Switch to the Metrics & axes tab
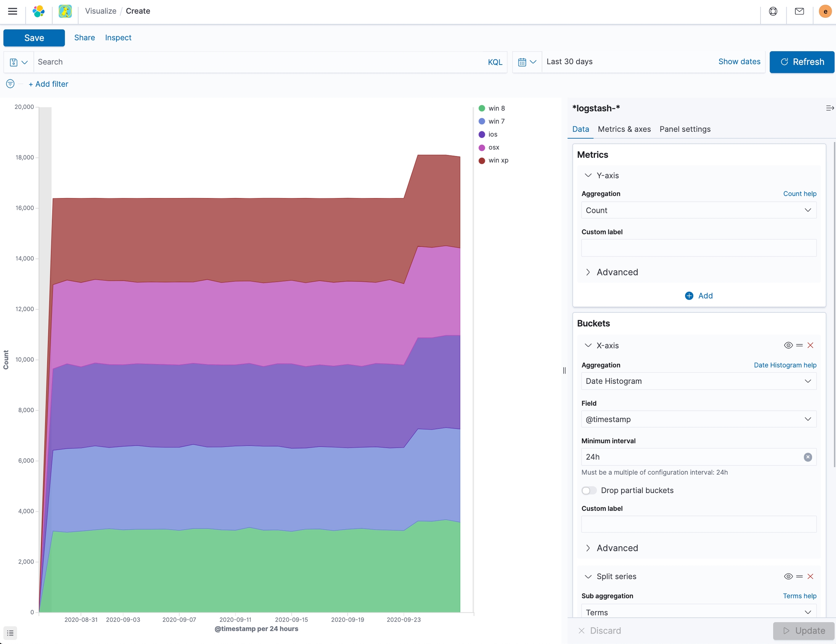 (x=624, y=129)
